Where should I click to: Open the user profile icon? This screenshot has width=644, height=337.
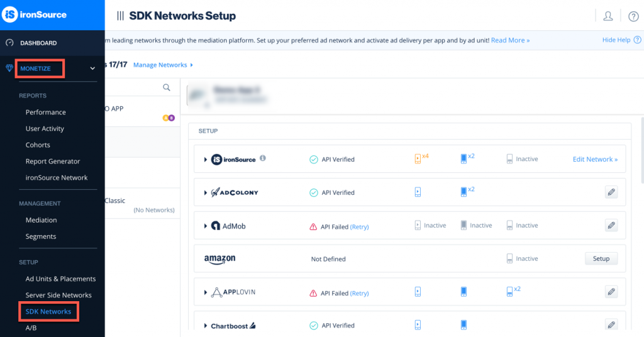pos(608,16)
